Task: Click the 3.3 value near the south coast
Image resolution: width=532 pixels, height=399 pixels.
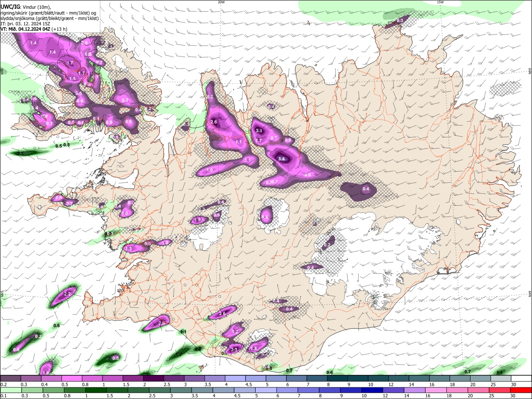Action: 234,350
